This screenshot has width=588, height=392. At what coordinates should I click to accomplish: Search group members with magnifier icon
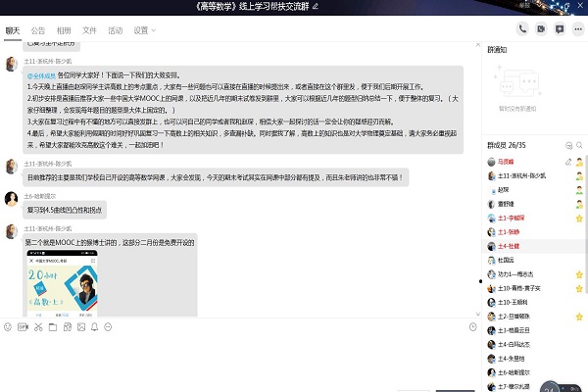[579, 147]
